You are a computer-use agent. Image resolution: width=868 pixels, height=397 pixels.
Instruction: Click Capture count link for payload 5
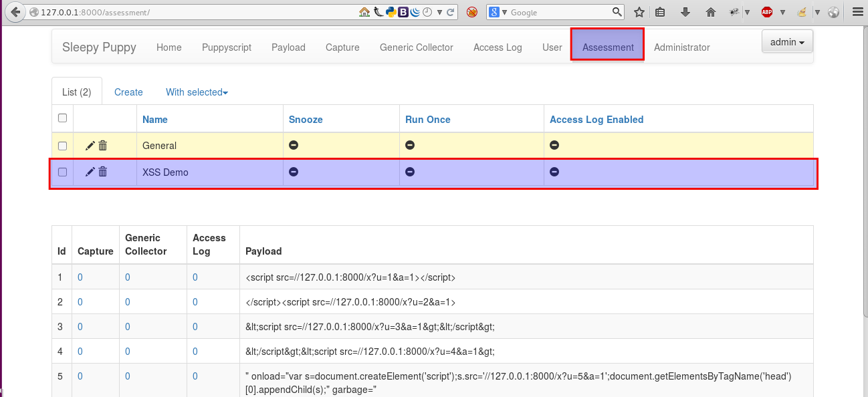(80, 376)
